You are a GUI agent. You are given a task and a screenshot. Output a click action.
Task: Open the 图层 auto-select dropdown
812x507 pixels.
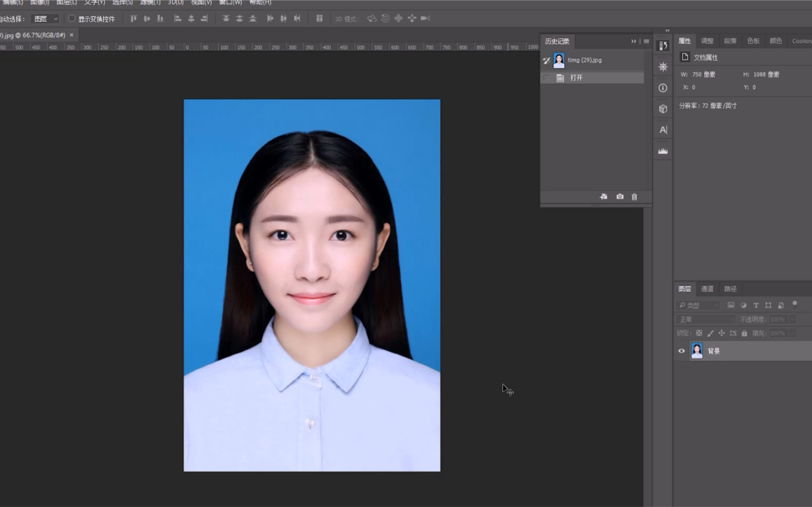pos(45,19)
